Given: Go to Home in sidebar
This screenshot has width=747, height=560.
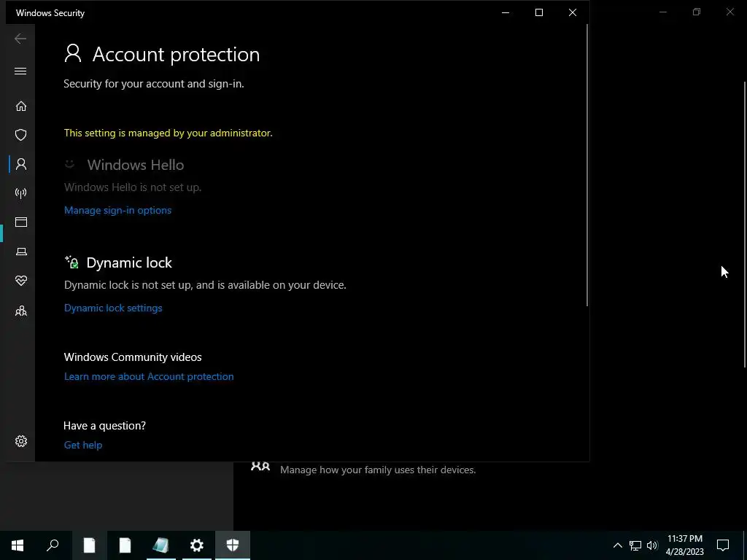Looking at the screenshot, I should pos(21,106).
